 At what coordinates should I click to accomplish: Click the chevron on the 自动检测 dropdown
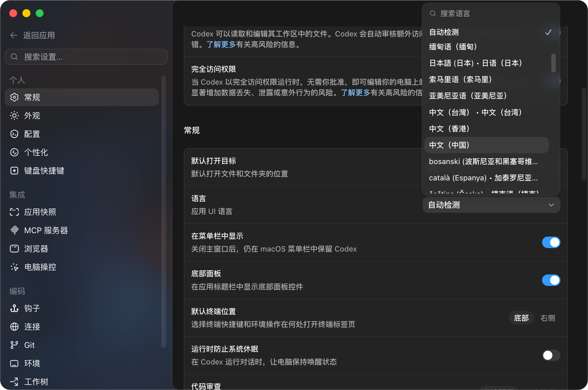(551, 205)
